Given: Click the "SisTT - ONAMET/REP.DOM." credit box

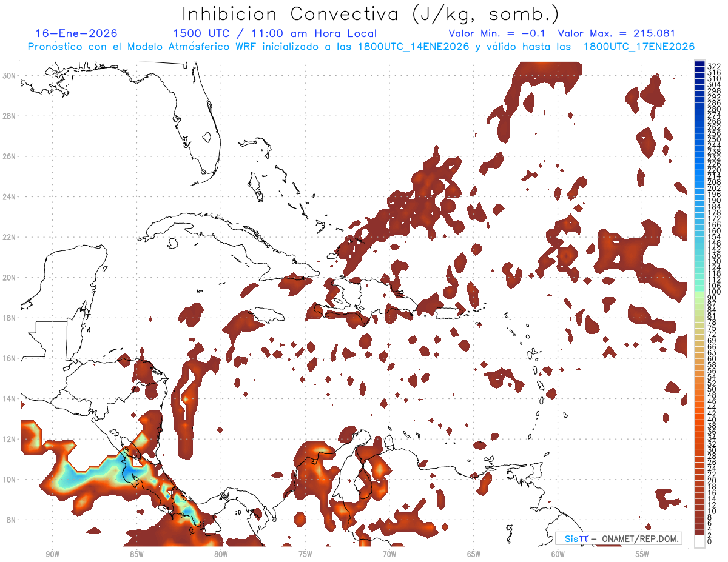Looking at the screenshot, I should 618,538.
